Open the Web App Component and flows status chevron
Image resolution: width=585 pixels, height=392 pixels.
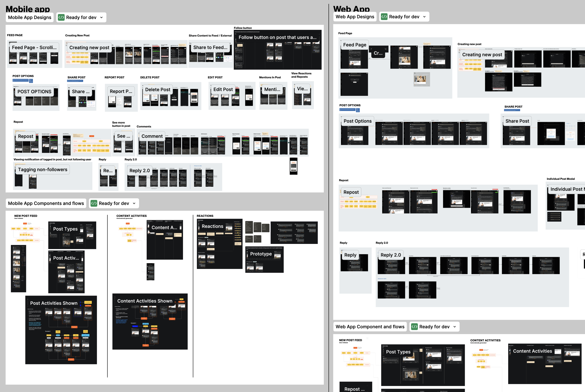coord(455,327)
